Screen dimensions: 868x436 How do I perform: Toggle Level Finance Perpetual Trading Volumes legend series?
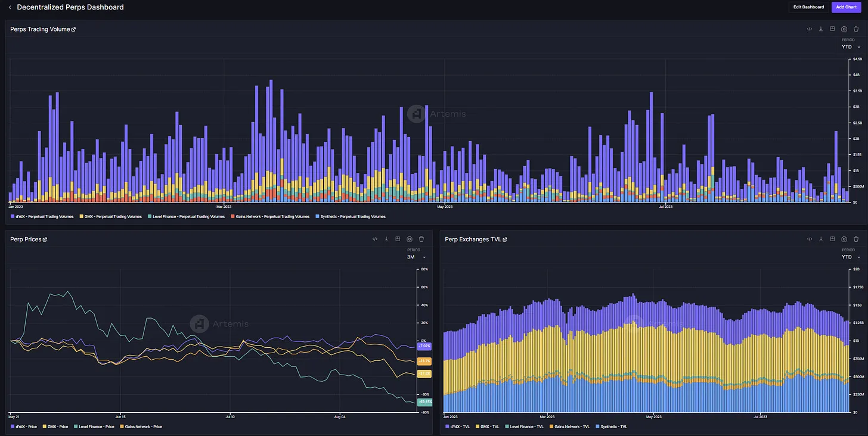186,216
